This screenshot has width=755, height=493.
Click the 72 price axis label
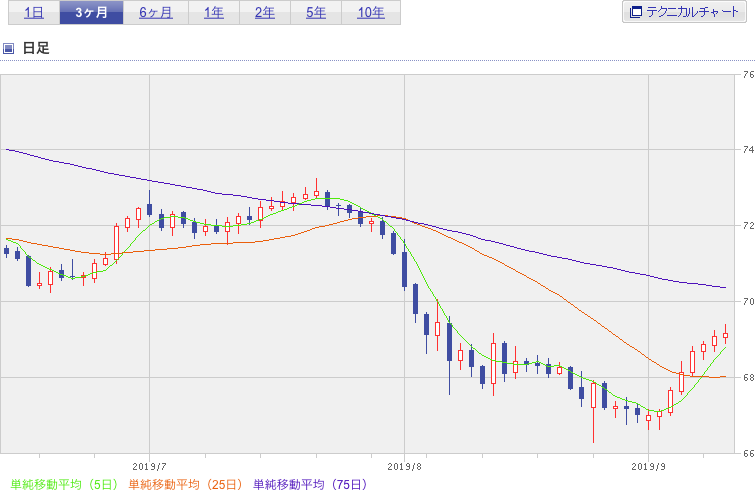pyautogui.click(x=748, y=225)
